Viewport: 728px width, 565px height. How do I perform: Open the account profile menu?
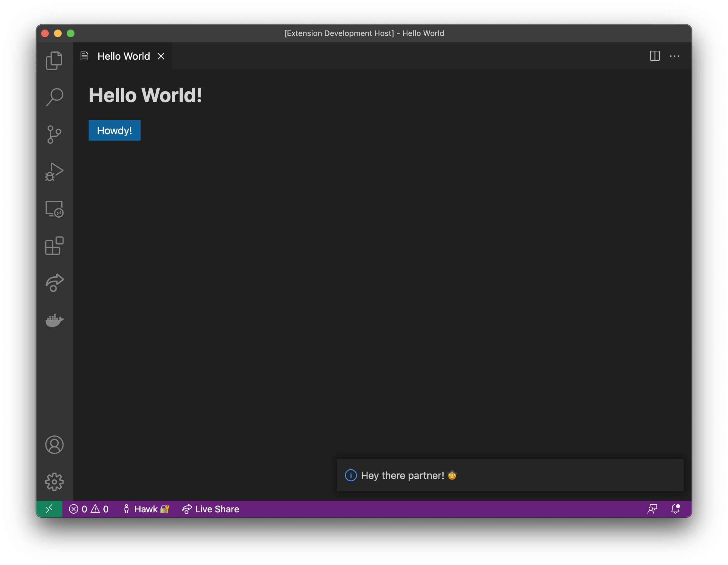tap(54, 444)
